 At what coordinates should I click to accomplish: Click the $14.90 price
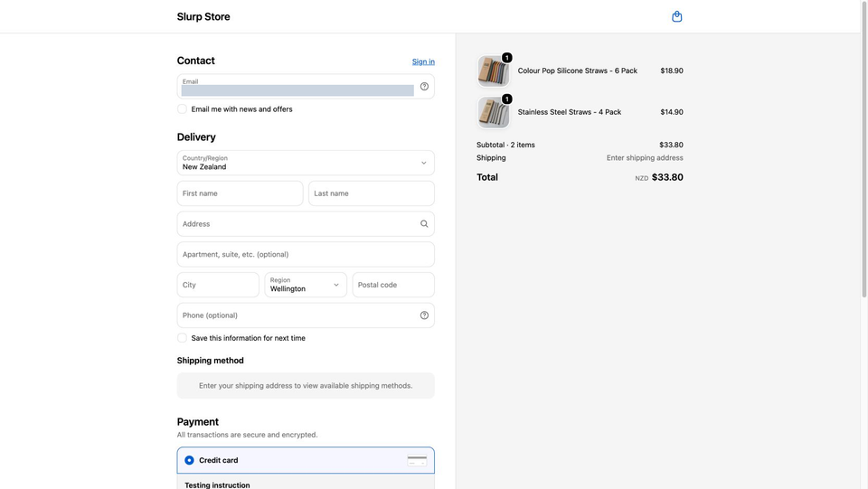(x=672, y=112)
